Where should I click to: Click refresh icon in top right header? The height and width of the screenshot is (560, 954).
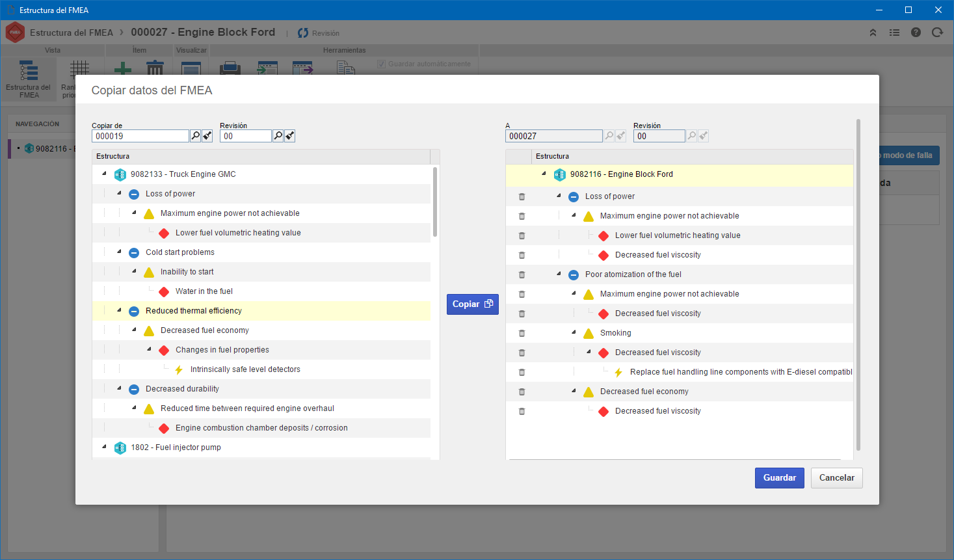point(937,33)
